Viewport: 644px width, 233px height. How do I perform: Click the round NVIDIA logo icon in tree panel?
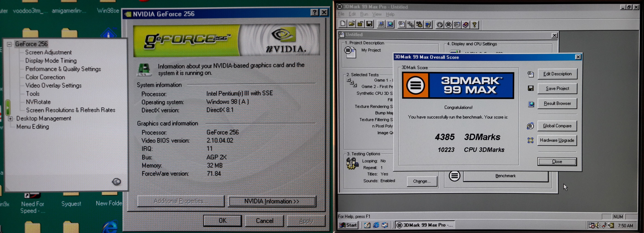click(116, 182)
